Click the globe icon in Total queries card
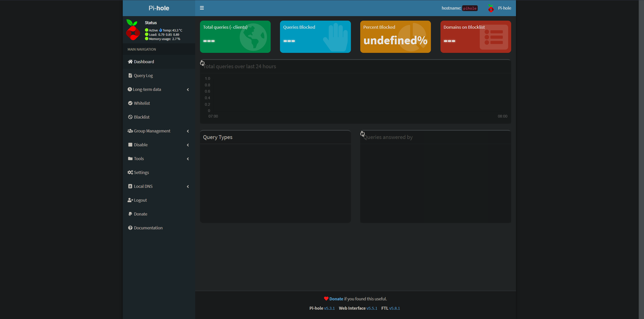Image resolution: width=644 pixels, height=319 pixels. (x=253, y=37)
